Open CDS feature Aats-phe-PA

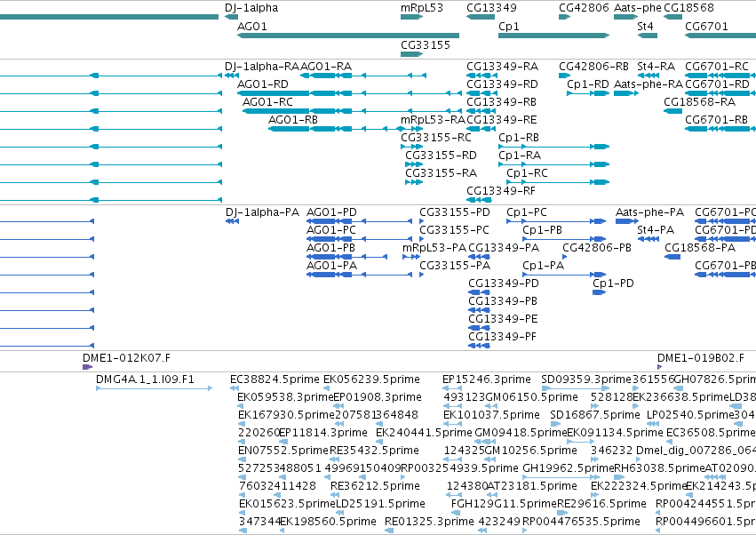click(x=627, y=221)
